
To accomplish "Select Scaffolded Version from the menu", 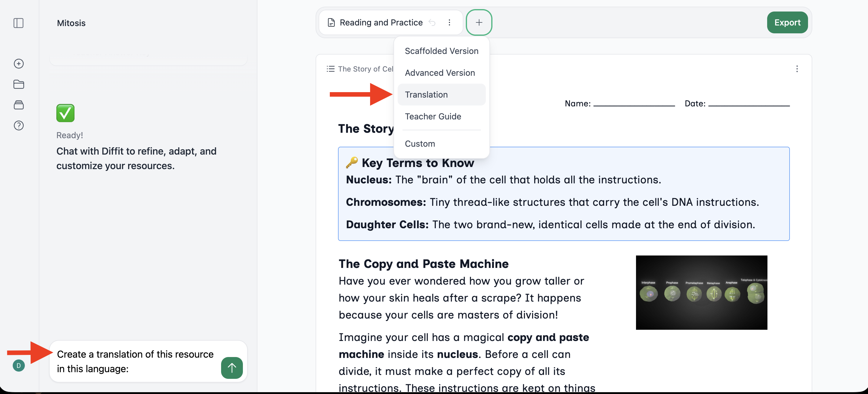I will 441,51.
